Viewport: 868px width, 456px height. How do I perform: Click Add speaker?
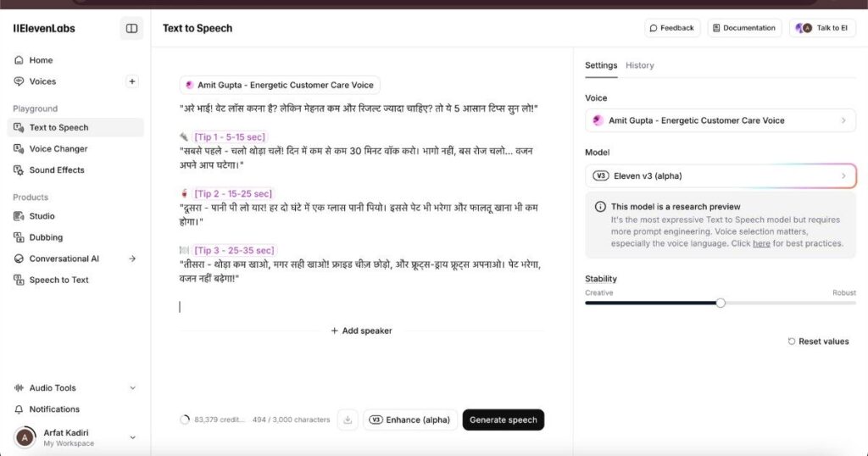361,331
